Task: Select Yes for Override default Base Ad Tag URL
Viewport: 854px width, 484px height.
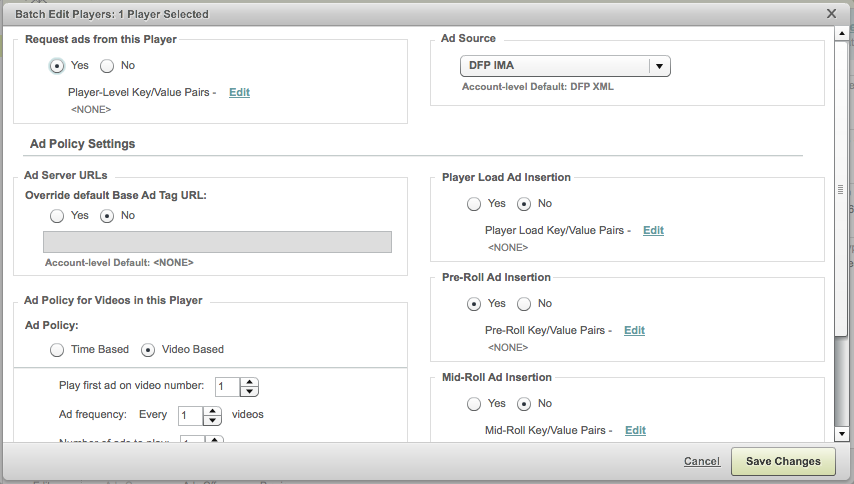Action: tap(57, 216)
